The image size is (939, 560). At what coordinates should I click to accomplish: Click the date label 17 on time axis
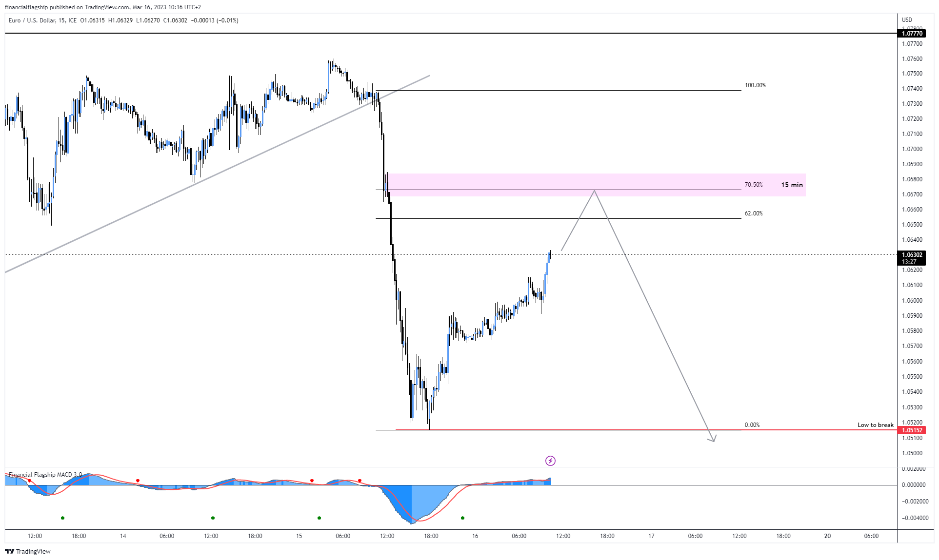(651, 536)
